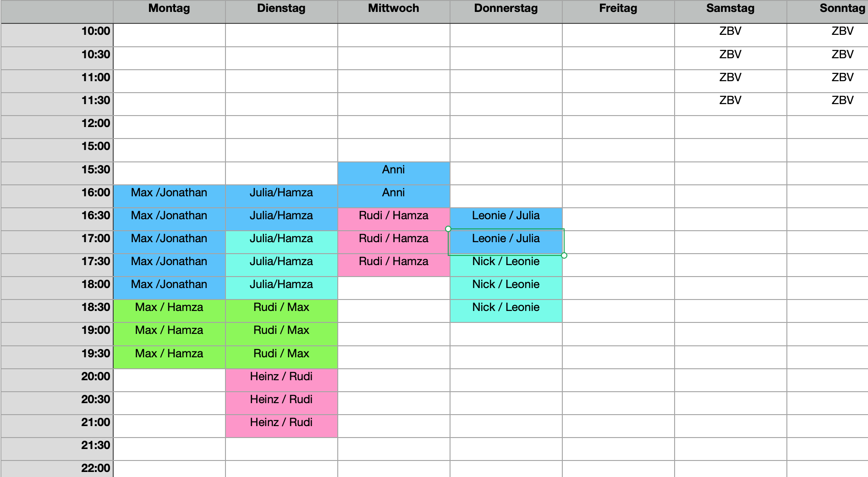The width and height of the screenshot is (868, 477).
Task: Click Nick / Leonie cell at 18:30
Action: [506, 311]
